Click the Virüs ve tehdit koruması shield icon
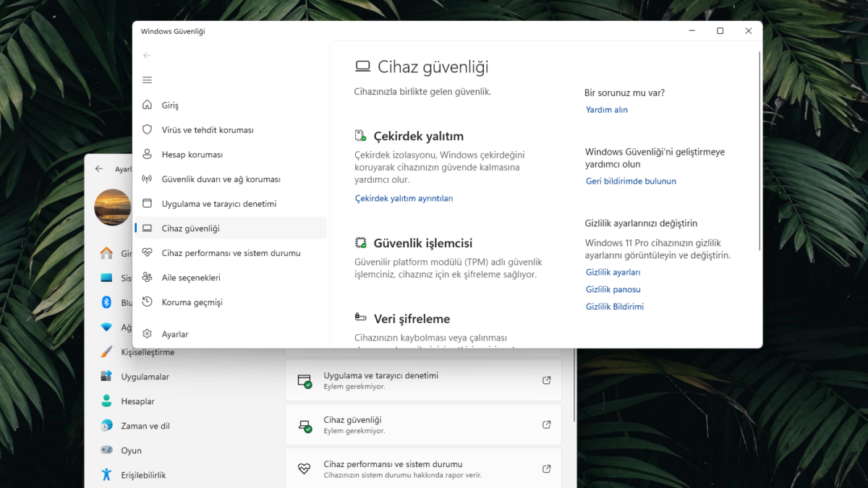 (147, 129)
